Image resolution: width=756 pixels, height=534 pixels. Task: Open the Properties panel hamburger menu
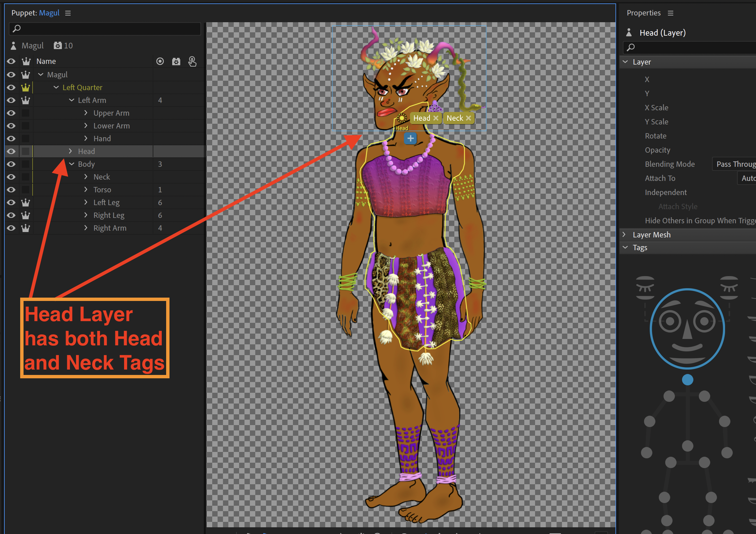[671, 13]
